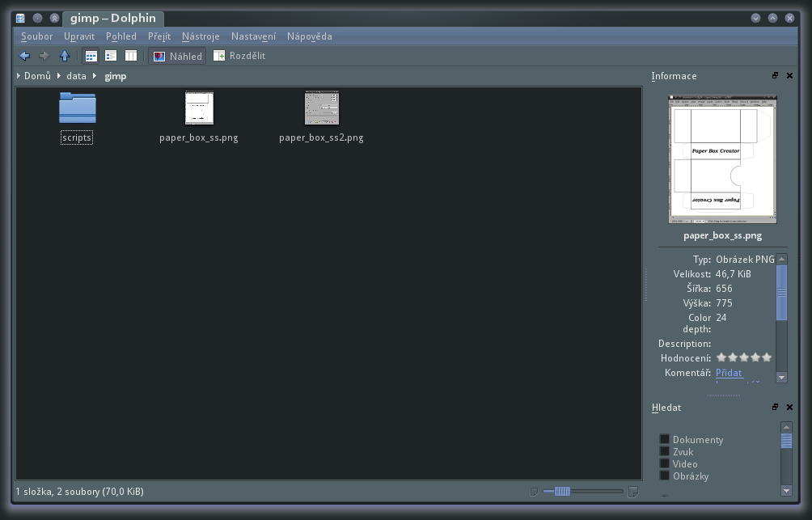Switch to columns view mode
812x520 pixels.
click(x=131, y=56)
